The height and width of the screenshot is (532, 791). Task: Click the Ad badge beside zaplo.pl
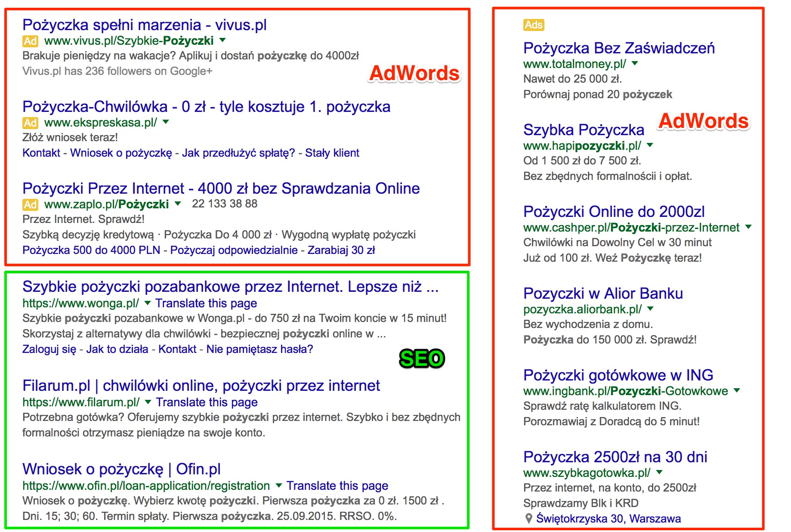tap(30, 205)
